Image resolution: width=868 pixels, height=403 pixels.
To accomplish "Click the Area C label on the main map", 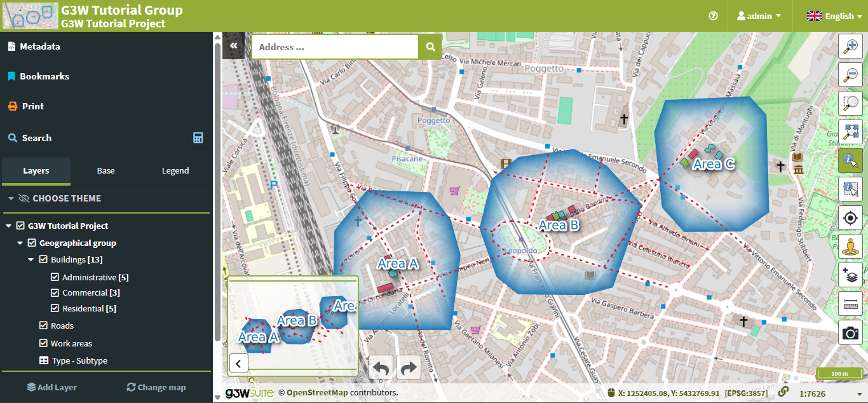I will click(714, 164).
